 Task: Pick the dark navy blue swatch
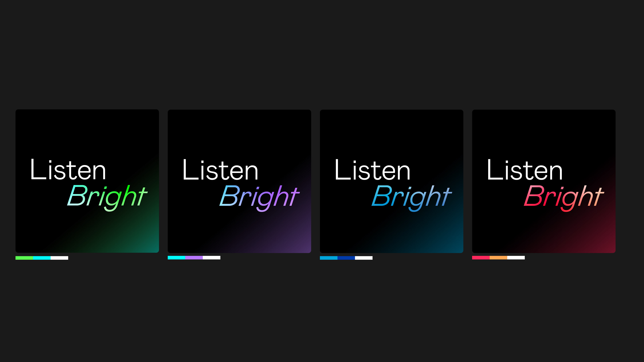346,258
